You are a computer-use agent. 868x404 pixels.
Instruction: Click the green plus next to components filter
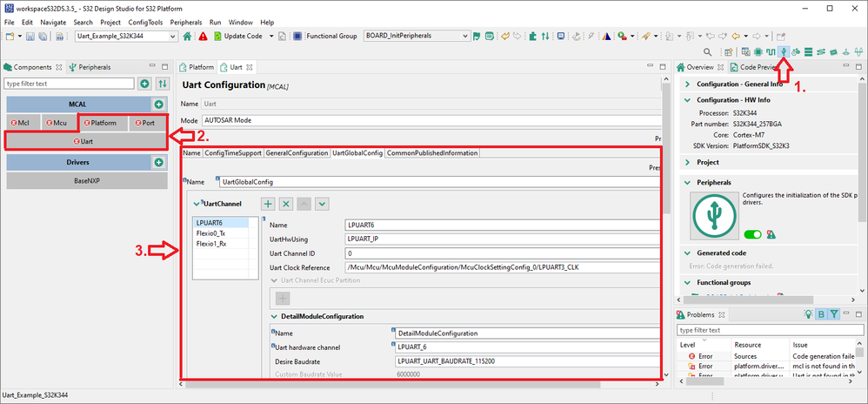(x=144, y=84)
